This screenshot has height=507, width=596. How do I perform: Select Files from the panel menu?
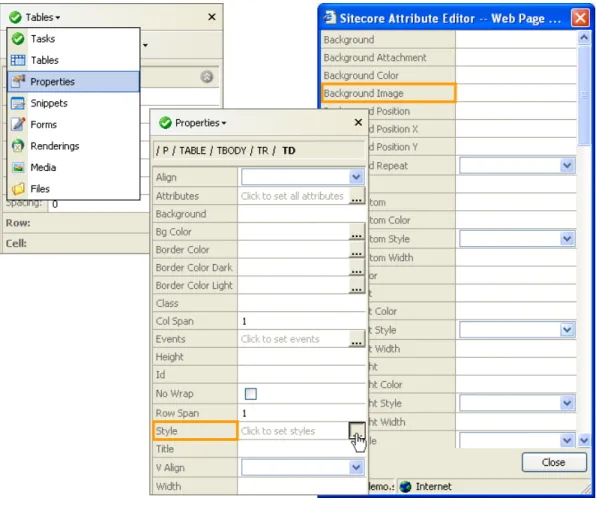tap(74, 189)
